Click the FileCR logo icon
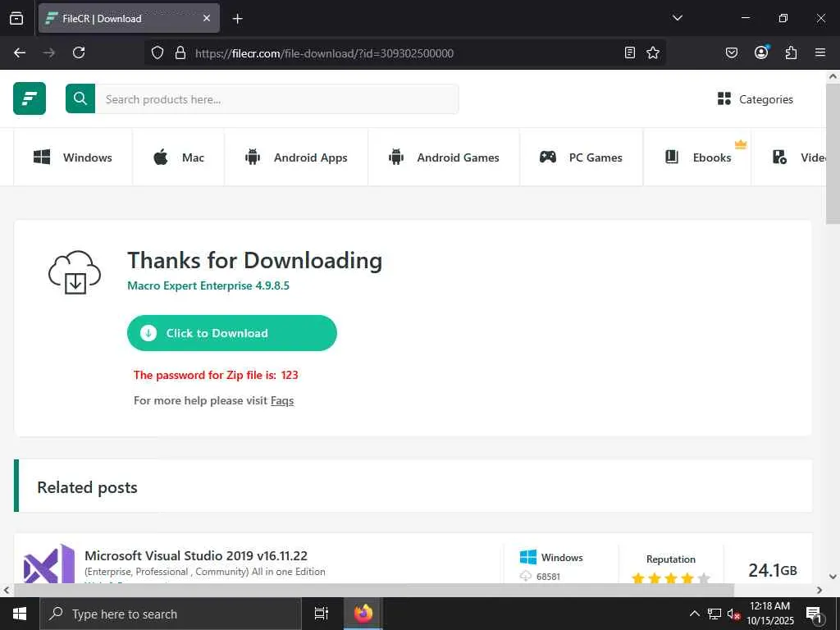 30,98
